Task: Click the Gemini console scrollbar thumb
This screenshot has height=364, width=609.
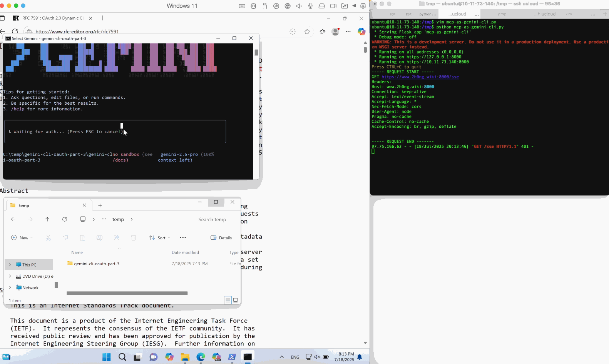Action: pos(256,53)
